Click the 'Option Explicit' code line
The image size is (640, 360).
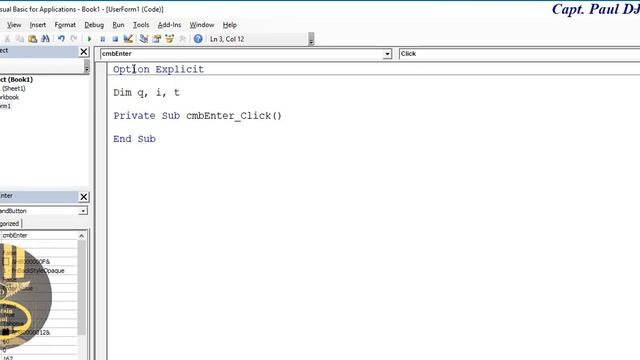(158, 69)
